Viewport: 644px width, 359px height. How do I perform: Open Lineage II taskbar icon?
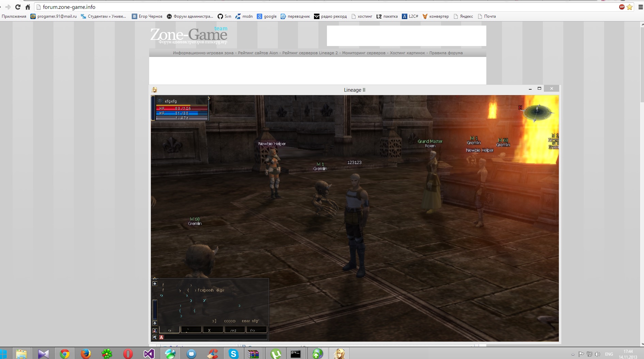339,354
